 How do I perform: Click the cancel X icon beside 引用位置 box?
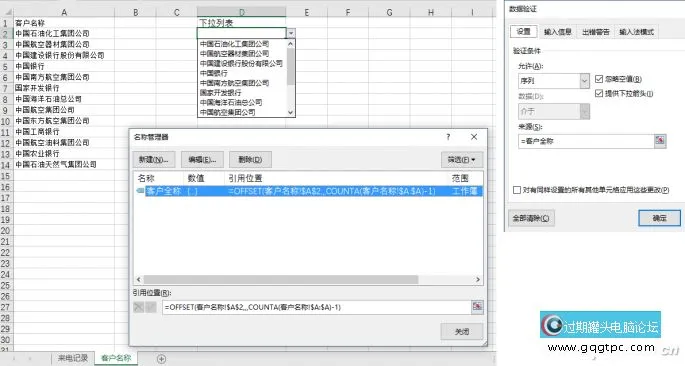pyautogui.click(x=138, y=307)
